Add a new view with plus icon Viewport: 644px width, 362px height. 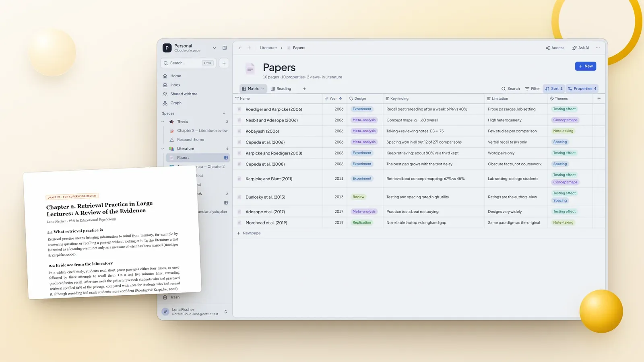click(x=304, y=89)
